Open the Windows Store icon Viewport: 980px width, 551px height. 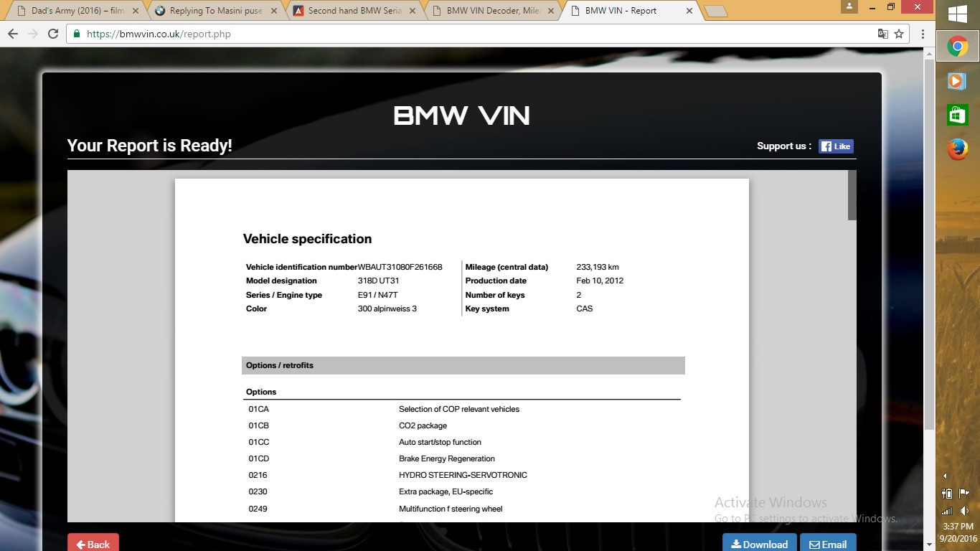pos(957,115)
